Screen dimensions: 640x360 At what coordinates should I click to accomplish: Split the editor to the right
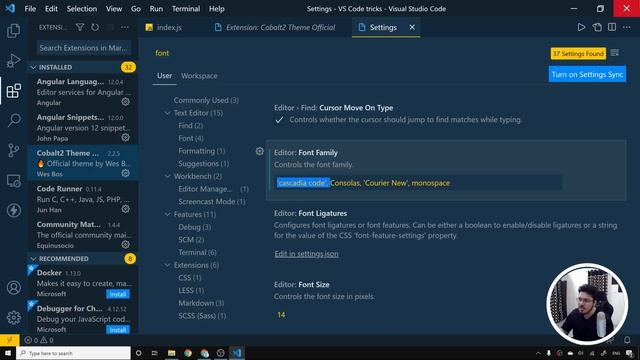(612, 27)
